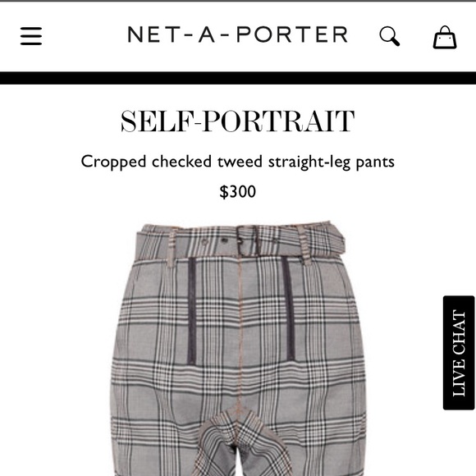Open the LIVE CHAT side tab
The height and width of the screenshot is (476, 476).
pyautogui.click(x=459, y=353)
